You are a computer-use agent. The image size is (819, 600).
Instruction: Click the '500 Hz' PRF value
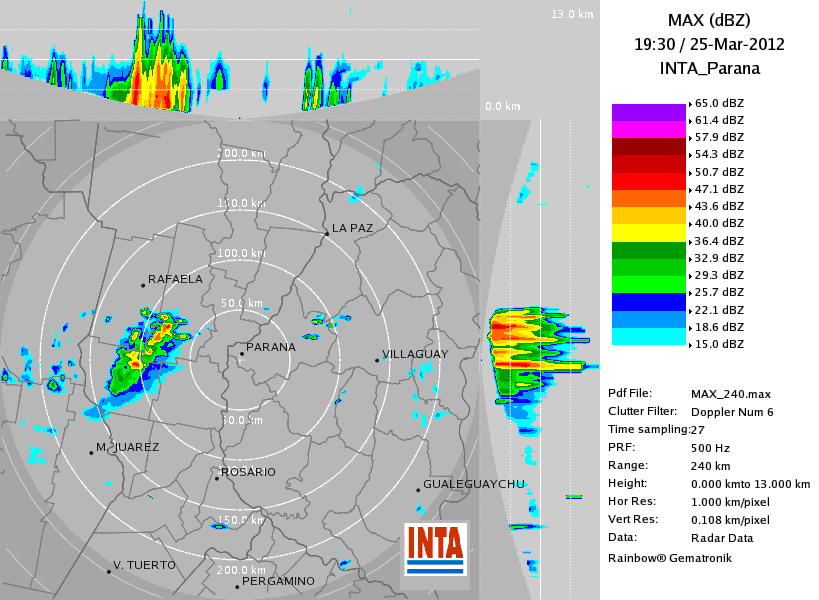(710, 448)
